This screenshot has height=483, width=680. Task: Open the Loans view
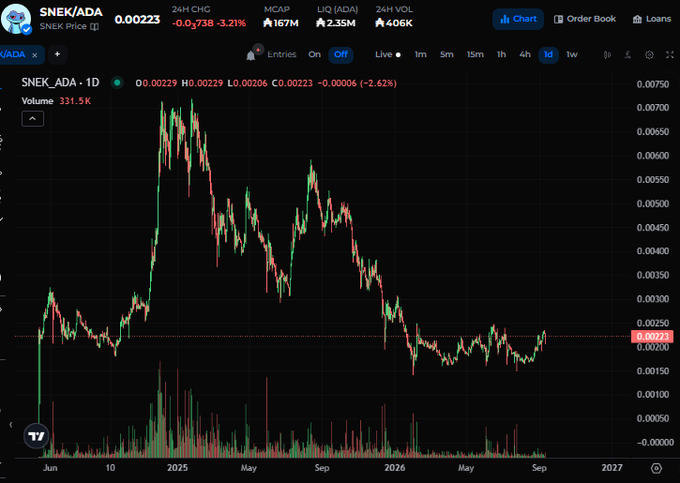click(x=652, y=19)
